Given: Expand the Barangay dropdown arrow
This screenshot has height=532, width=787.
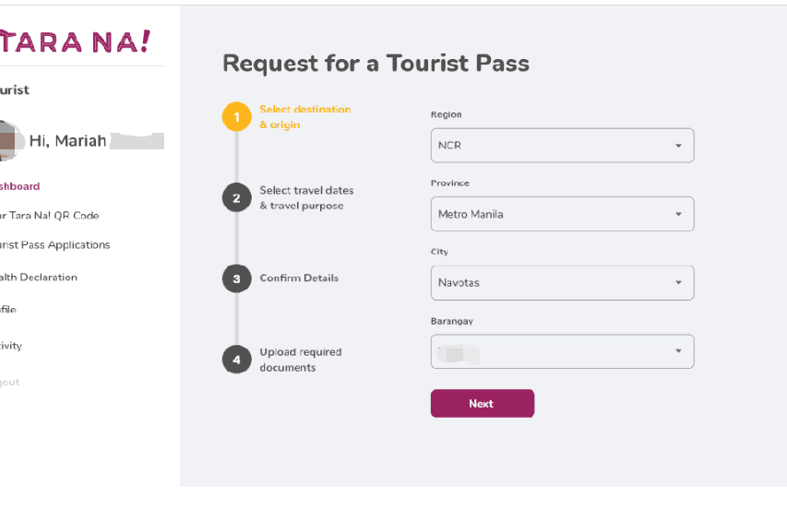Looking at the screenshot, I should tap(678, 351).
